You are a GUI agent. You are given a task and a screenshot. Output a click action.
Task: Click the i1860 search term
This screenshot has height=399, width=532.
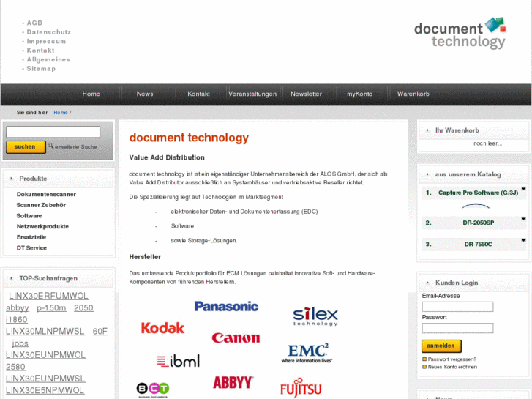coord(17,320)
